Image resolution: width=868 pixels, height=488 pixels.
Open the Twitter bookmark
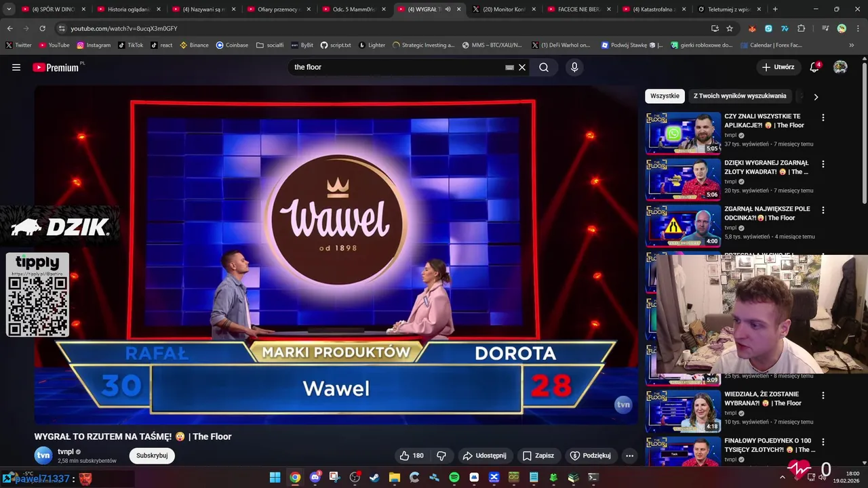pos(18,45)
